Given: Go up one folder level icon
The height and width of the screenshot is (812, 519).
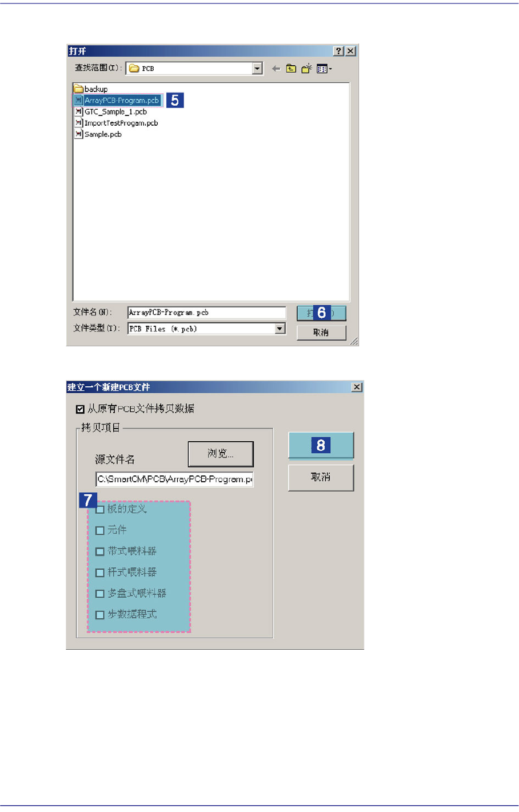Looking at the screenshot, I should point(292,69).
